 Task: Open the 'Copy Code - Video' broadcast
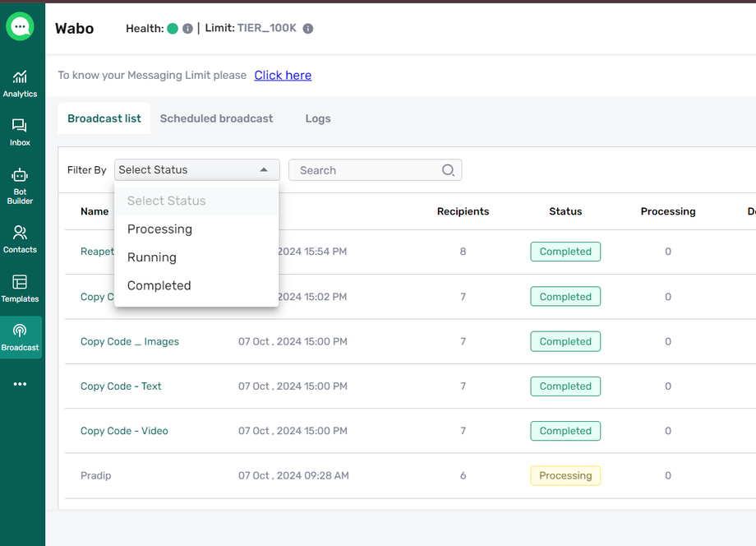[x=124, y=431]
